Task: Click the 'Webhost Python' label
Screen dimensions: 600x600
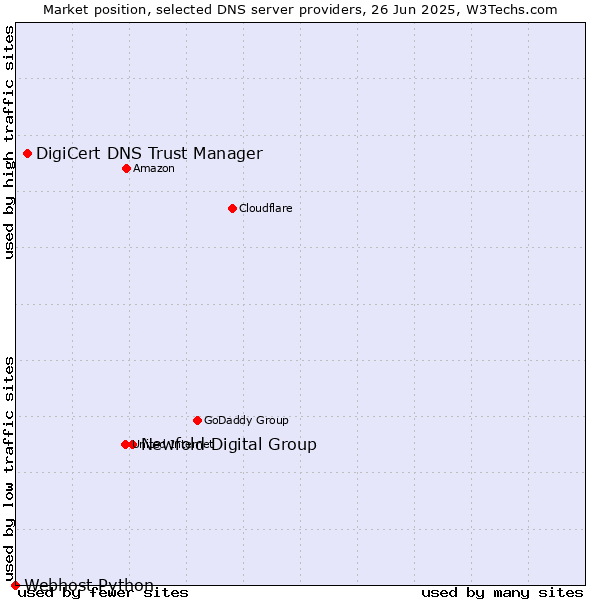Action: pos(89,585)
